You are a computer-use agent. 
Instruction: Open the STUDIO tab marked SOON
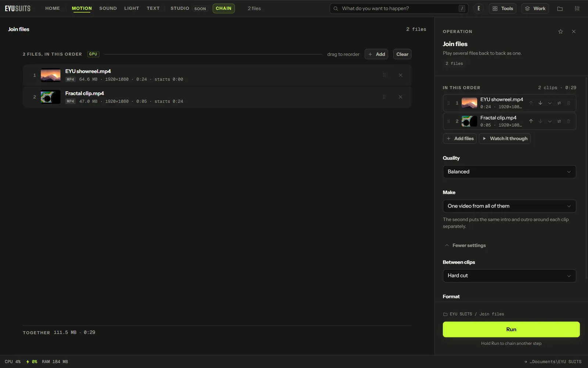(x=189, y=8)
